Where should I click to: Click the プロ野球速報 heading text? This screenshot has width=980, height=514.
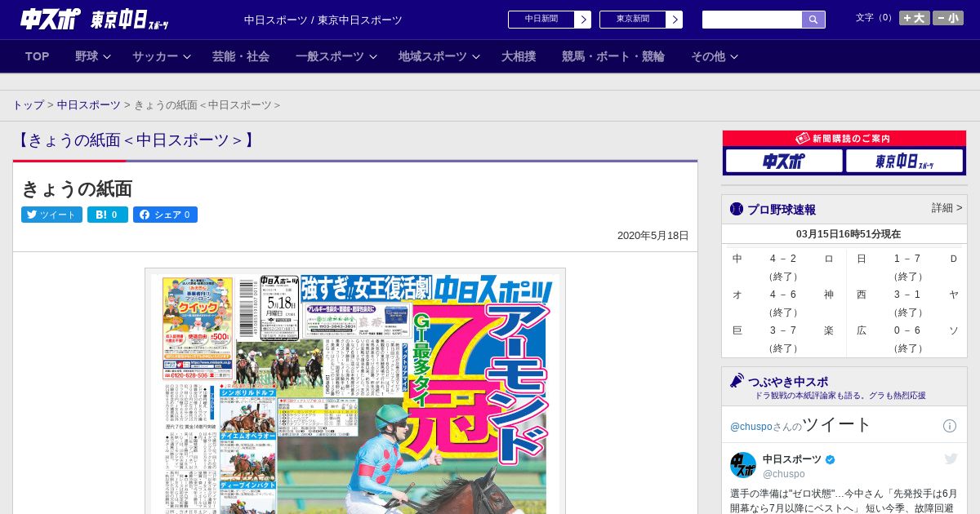[x=782, y=209]
